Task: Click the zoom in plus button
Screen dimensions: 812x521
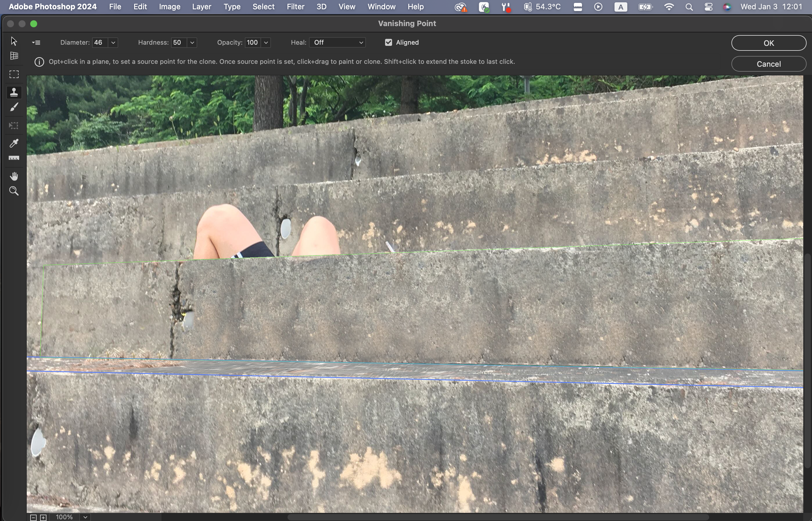Action: click(43, 517)
